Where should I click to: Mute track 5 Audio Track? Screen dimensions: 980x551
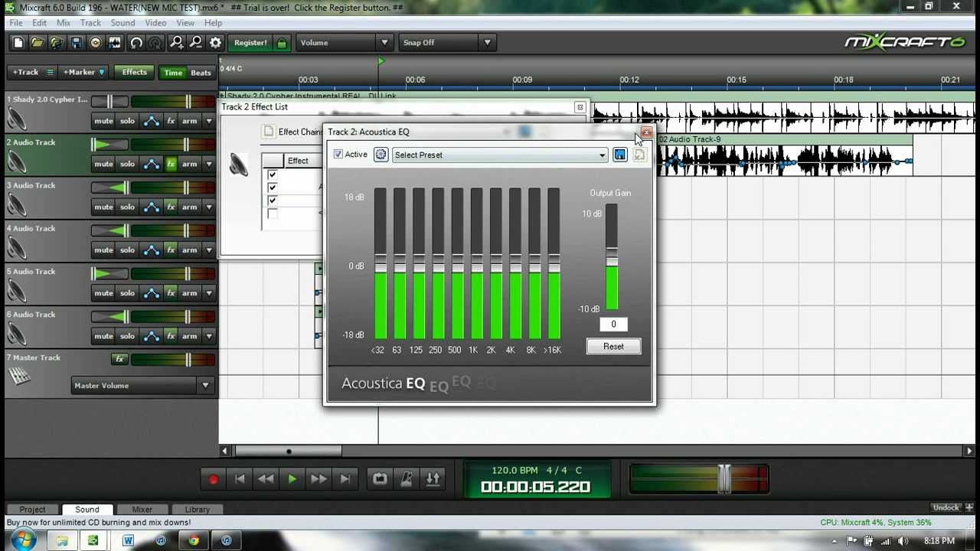coord(103,293)
